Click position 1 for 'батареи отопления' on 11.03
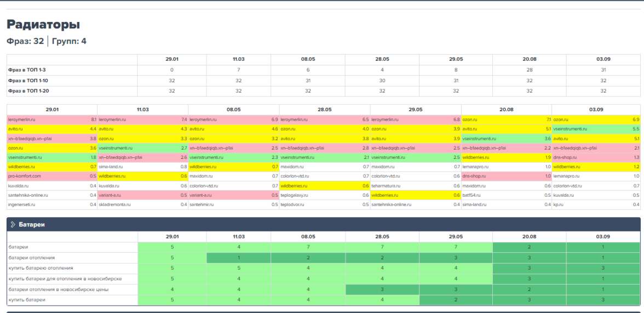The width and height of the screenshot is (644, 313). click(x=239, y=258)
